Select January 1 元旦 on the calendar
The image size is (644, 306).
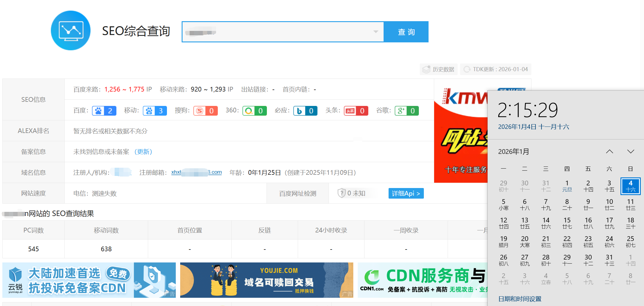coord(567,185)
